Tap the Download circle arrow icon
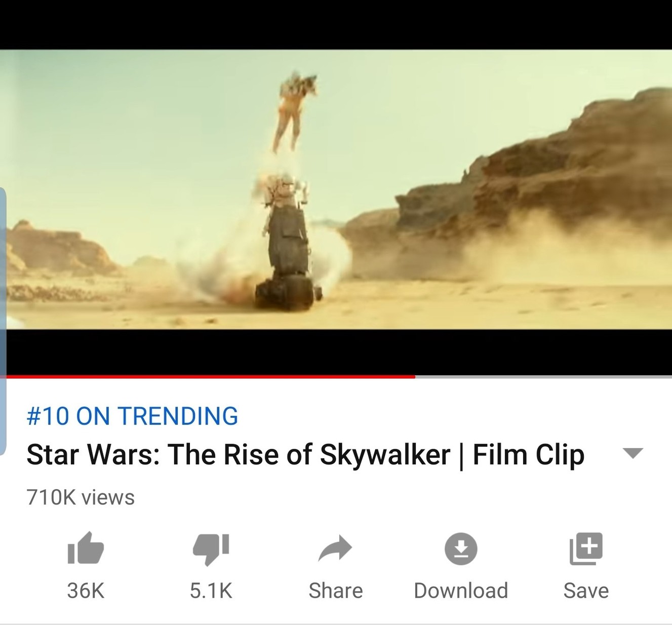Image resolution: width=672 pixels, height=625 pixels. pyautogui.click(x=460, y=549)
